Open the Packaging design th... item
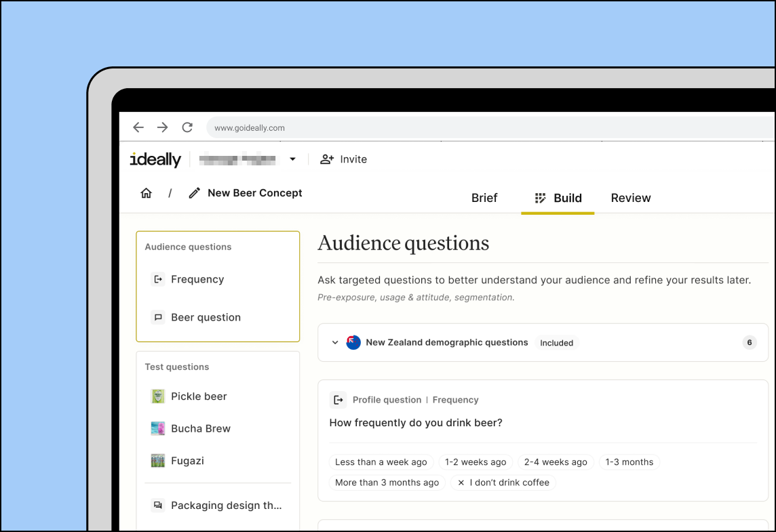The height and width of the screenshot is (532, 776). pyautogui.click(x=226, y=506)
